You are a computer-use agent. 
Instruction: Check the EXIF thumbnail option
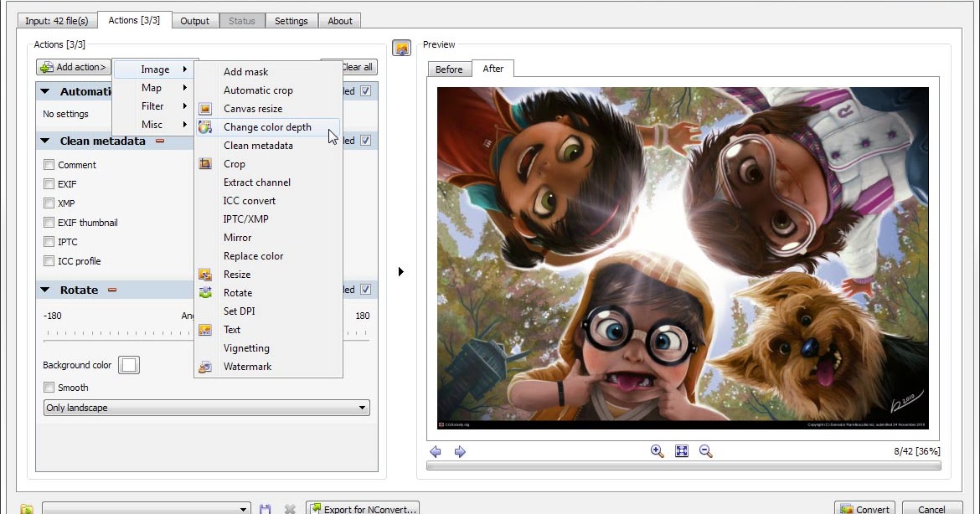tap(49, 223)
